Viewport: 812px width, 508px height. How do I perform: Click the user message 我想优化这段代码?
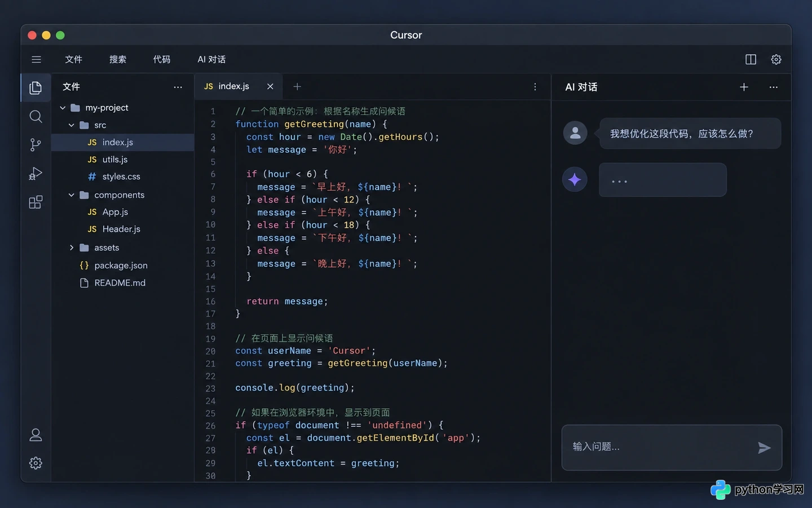tap(690, 134)
